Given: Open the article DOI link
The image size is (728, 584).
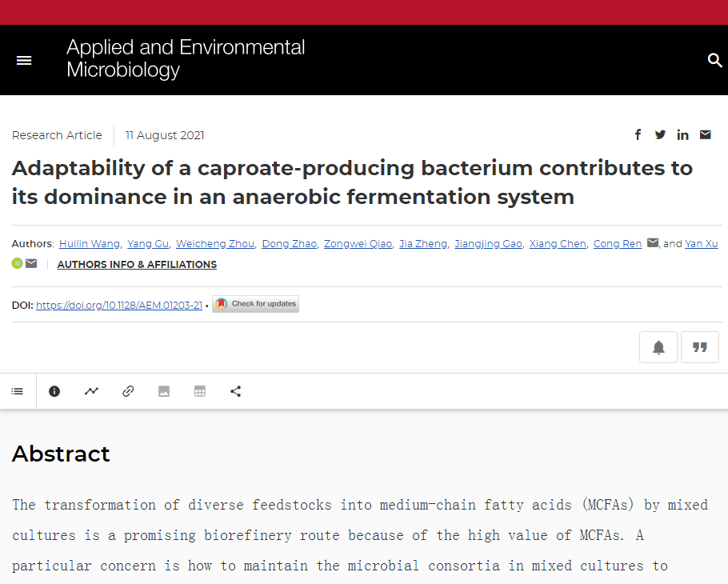Looking at the screenshot, I should [119, 305].
